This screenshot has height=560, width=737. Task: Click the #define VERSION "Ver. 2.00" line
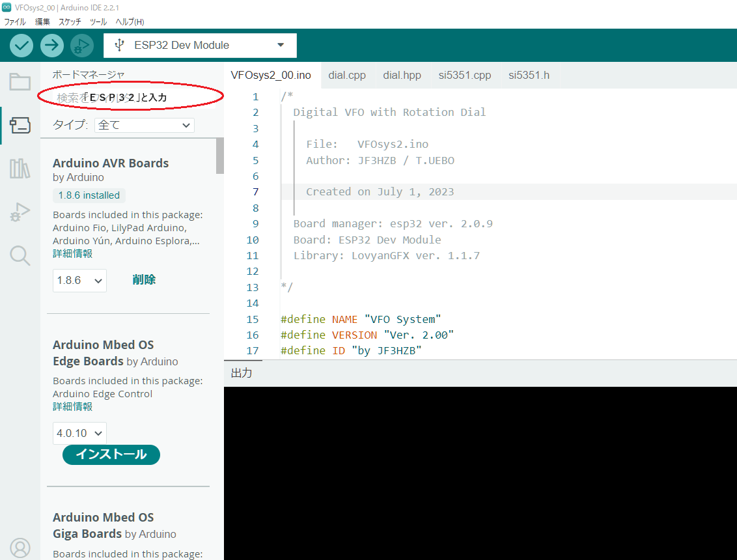coord(367,335)
